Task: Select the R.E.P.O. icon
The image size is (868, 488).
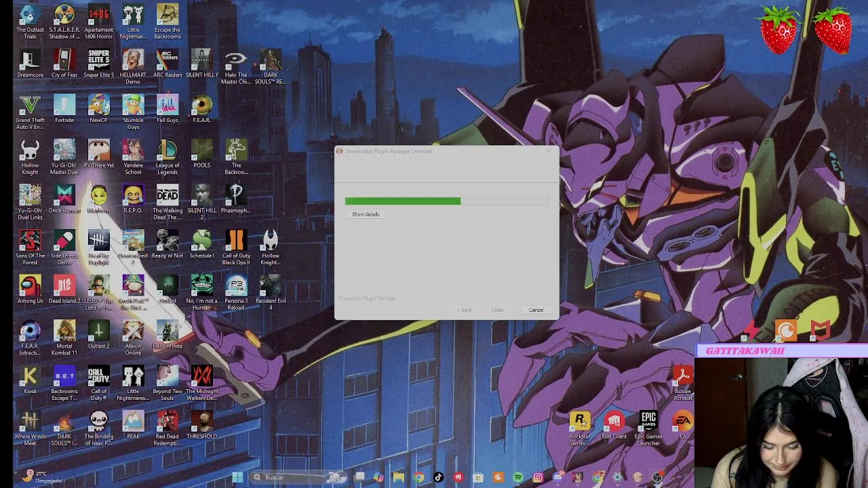Action: pos(133,200)
